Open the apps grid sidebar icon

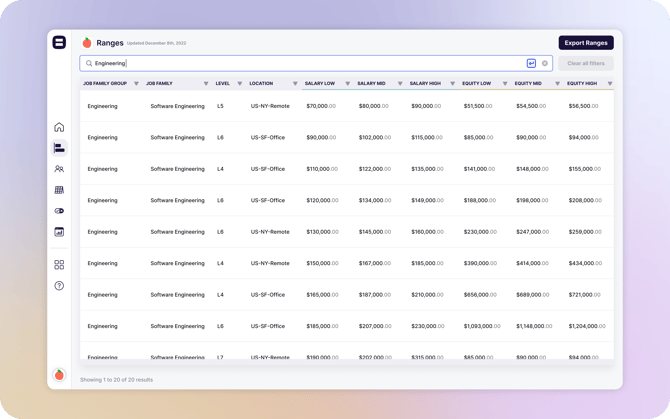click(x=59, y=265)
